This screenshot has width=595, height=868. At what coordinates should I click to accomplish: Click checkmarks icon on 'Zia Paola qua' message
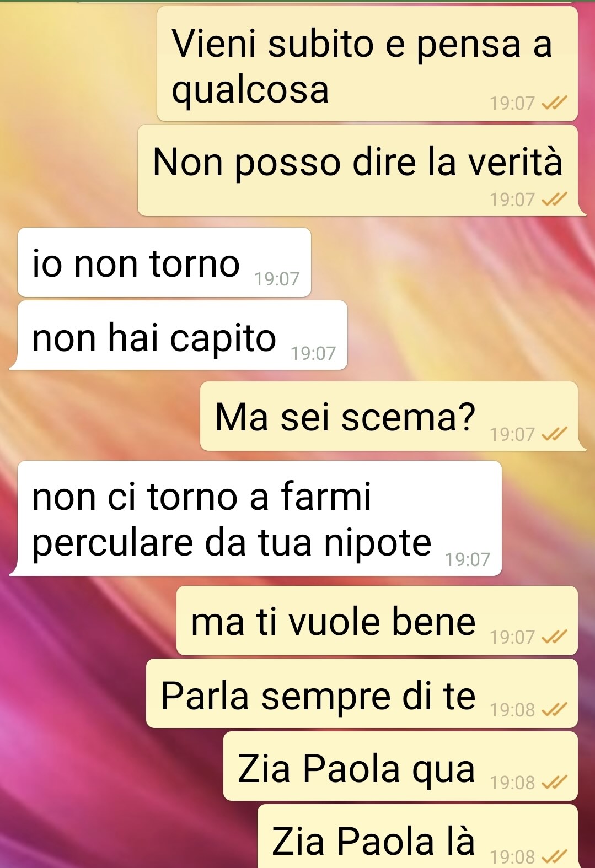pos(554,783)
